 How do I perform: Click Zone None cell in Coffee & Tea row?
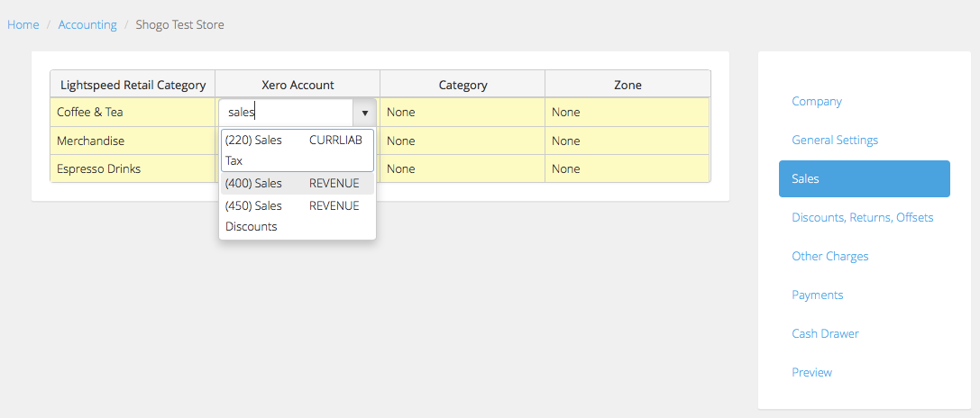(627, 113)
